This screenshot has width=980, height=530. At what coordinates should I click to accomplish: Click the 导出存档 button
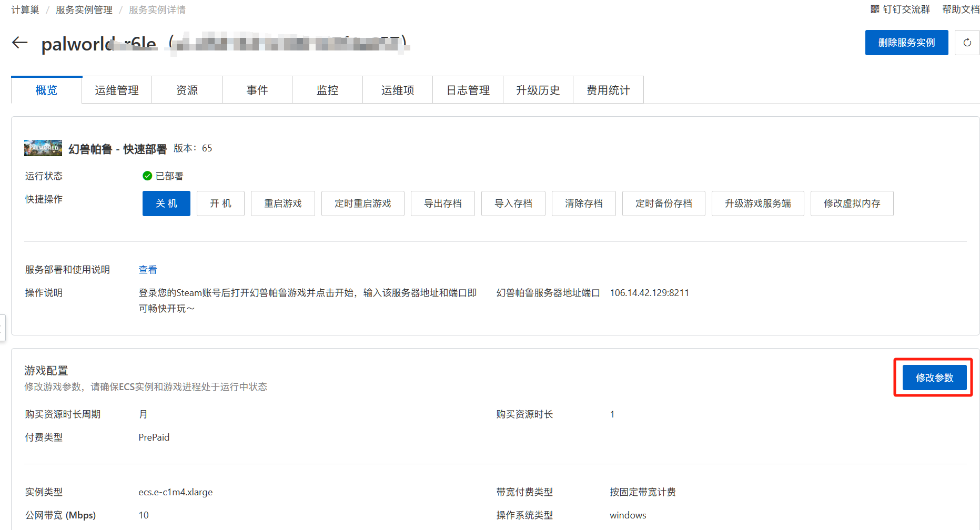pos(443,203)
